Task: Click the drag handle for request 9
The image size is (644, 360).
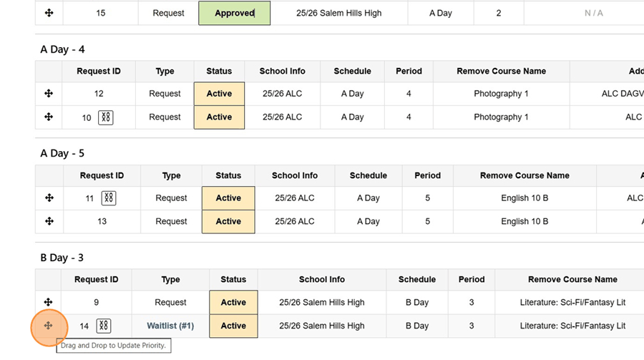Action: coord(48,302)
